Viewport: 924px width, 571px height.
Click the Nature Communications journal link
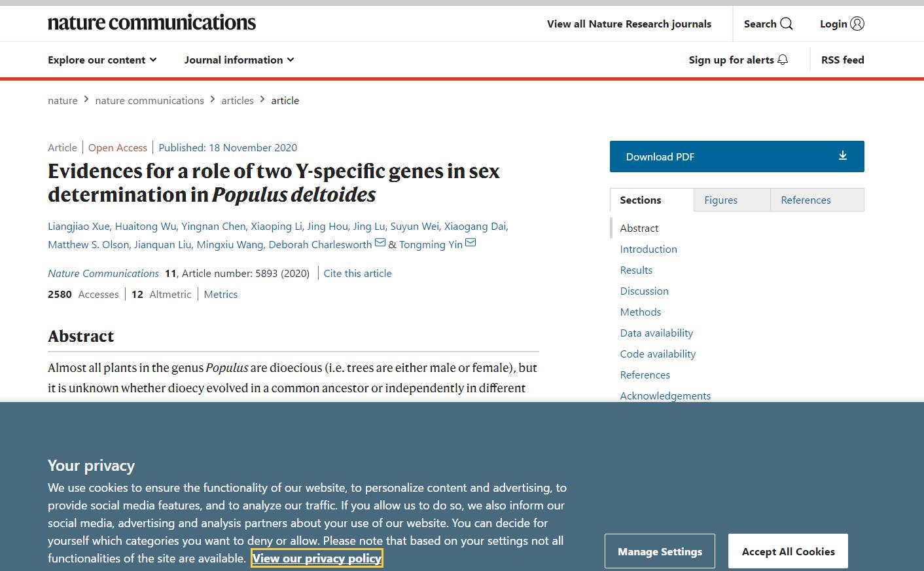[103, 273]
